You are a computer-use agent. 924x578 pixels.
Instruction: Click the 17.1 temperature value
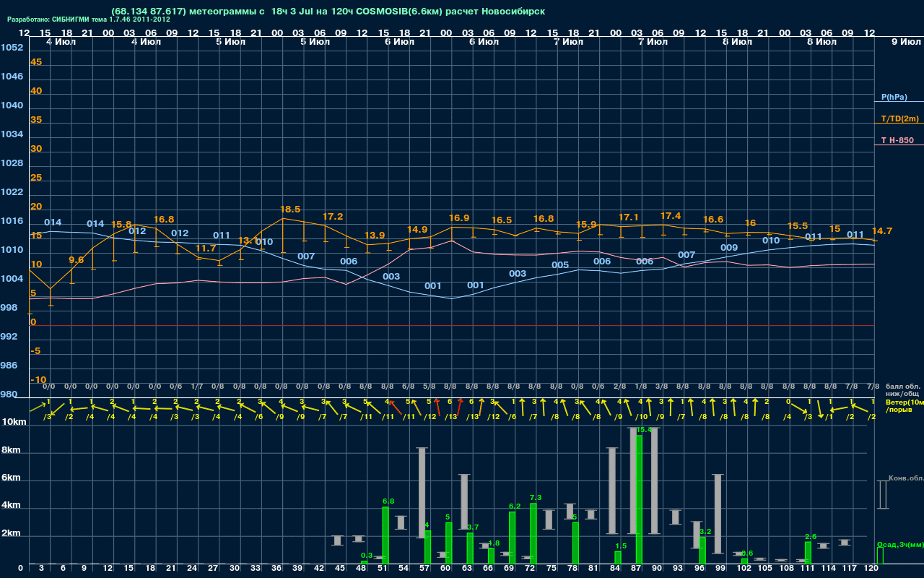click(x=629, y=217)
